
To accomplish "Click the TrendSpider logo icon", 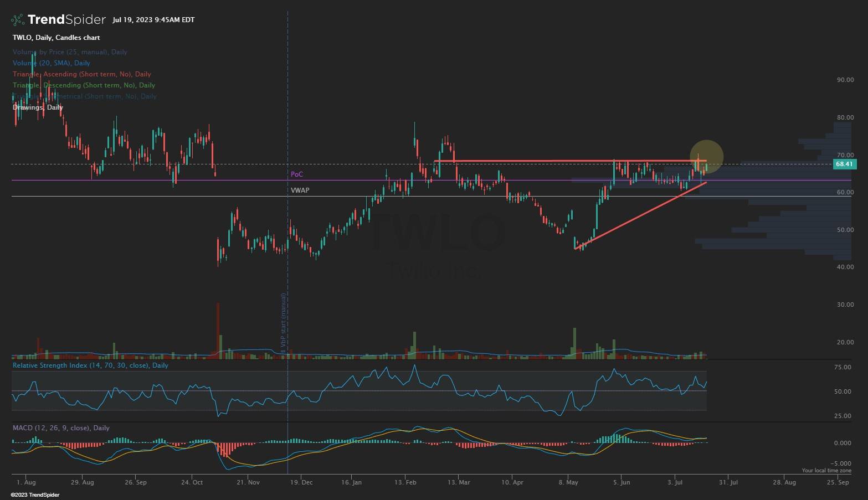I will (17, 19).
